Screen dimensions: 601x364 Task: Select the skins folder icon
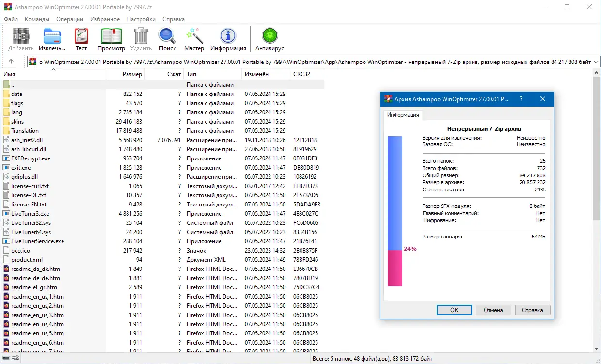point(6,122)
